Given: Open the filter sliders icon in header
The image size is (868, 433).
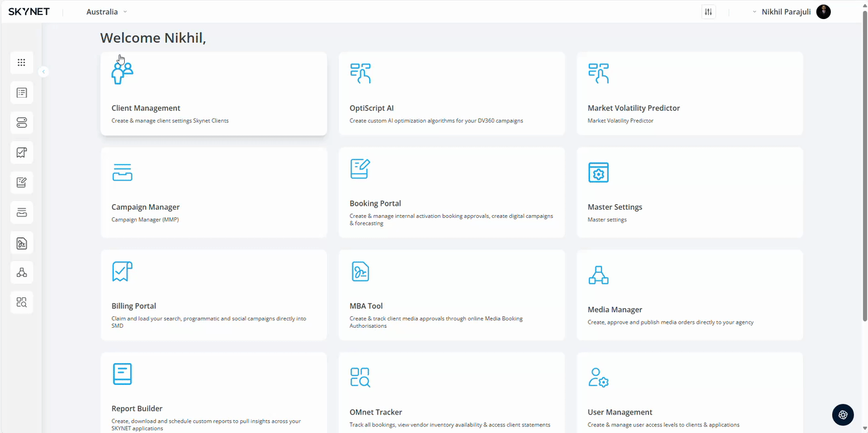Looking at the screenshot, I should (x=709, y=12).
